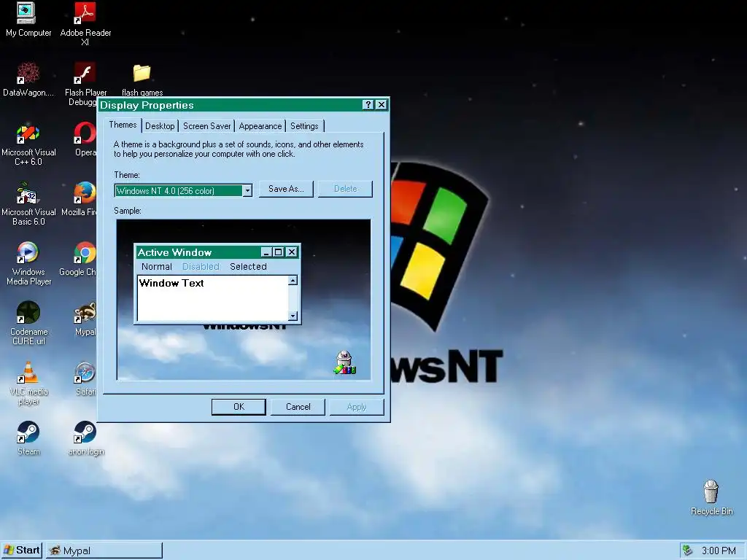Click Cancel in Display Properties
747x560 pixels.
coord(298,407)
